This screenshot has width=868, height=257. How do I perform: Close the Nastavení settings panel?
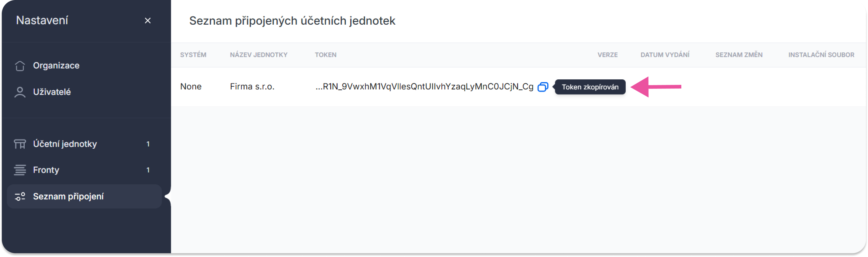click(147, 21)
